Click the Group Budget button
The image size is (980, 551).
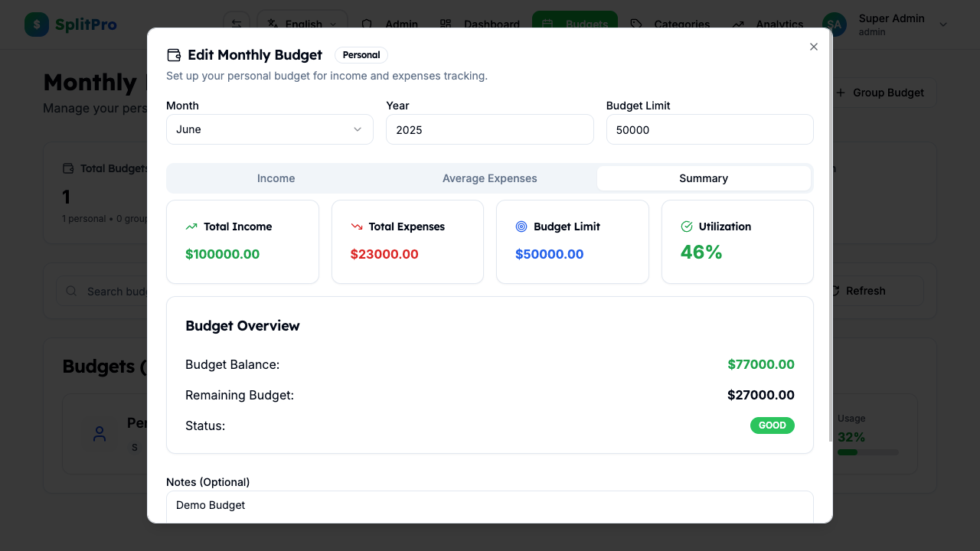pos(880,92)
